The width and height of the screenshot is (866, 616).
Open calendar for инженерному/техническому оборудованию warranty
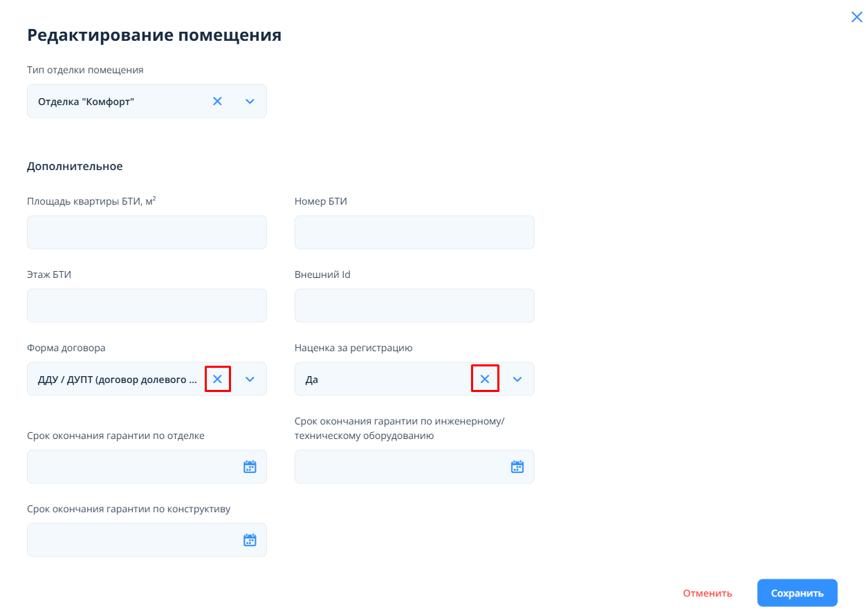(517, 467)
